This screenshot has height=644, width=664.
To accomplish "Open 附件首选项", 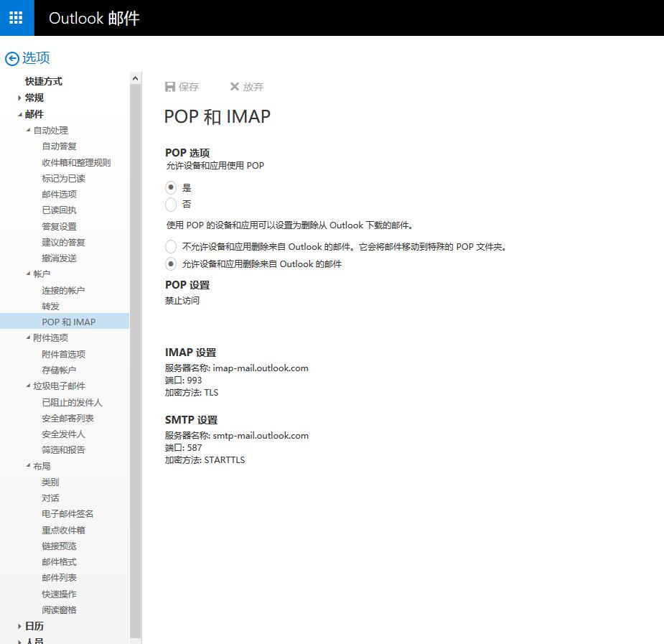I will tap(63, 354).
